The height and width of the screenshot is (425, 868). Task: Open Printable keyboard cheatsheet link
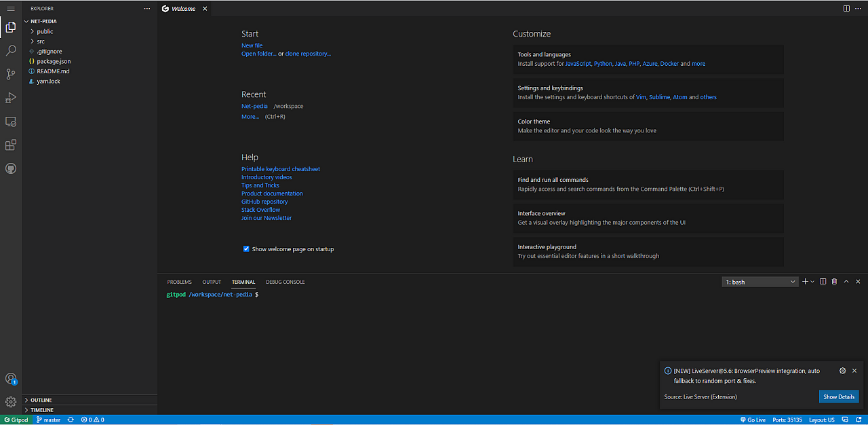[281, 169]
